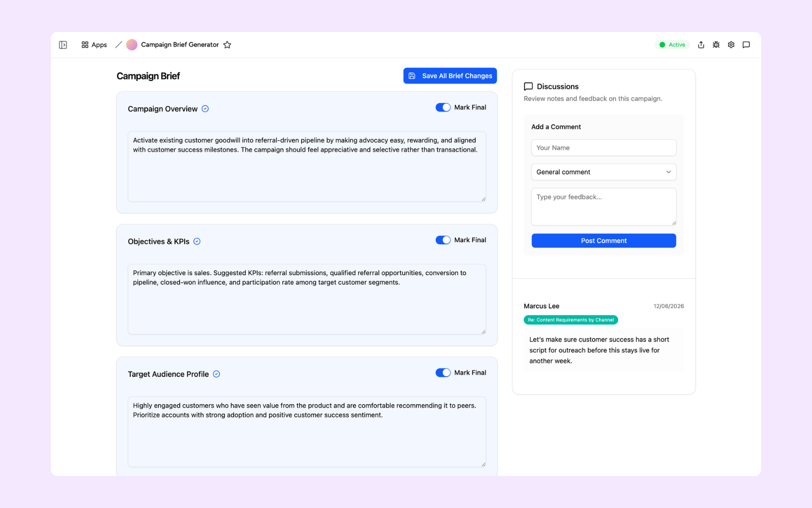Focus the Your Name input field
812x508 pixels.
coord(604,148)
